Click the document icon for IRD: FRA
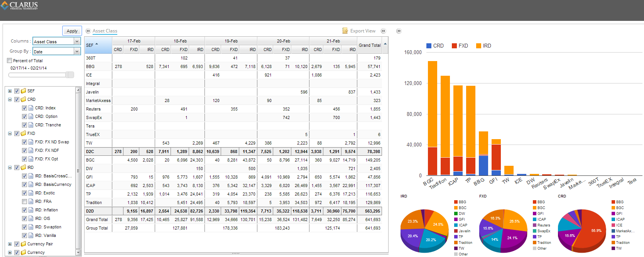Image resolution: width=644 pixels, height=257 pixels. (31, 201)
